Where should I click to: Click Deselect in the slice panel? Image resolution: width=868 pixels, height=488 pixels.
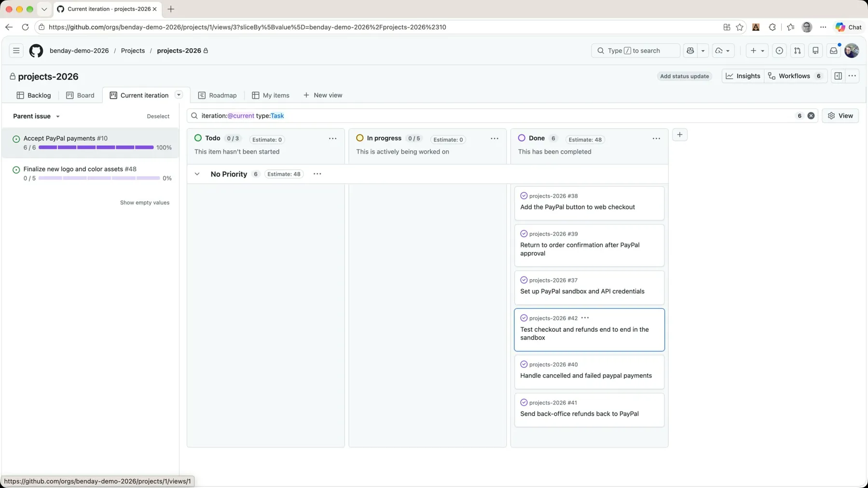[x=158, y=116]
